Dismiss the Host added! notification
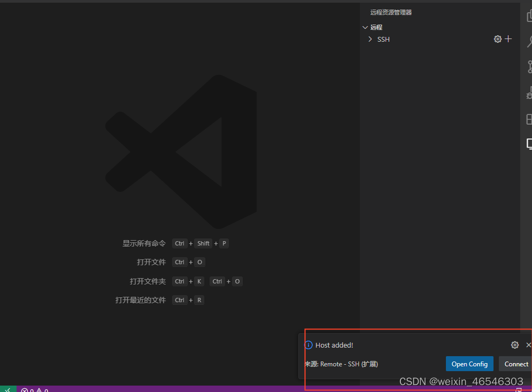The height and width of the screenshot is (392, 532). coord(528,345)
